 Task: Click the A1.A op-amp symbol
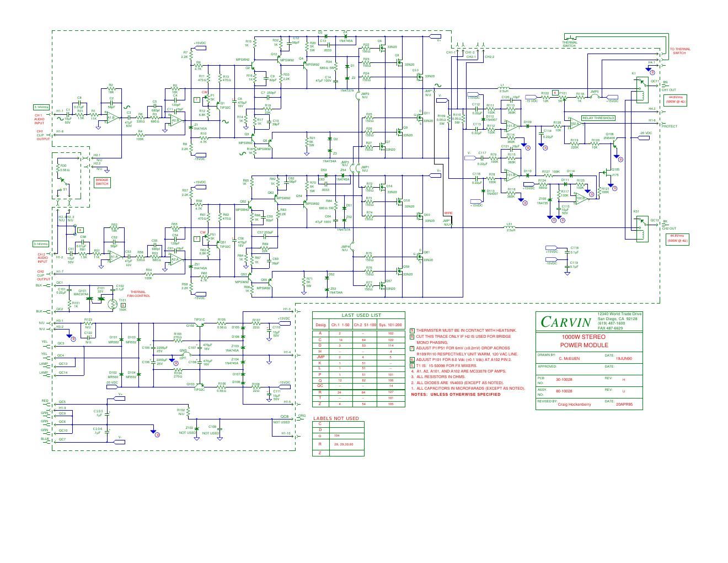tap(114, 257)
